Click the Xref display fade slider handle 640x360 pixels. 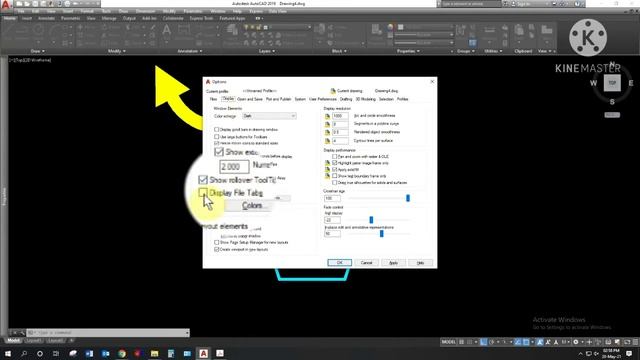[x=371, y=220]
